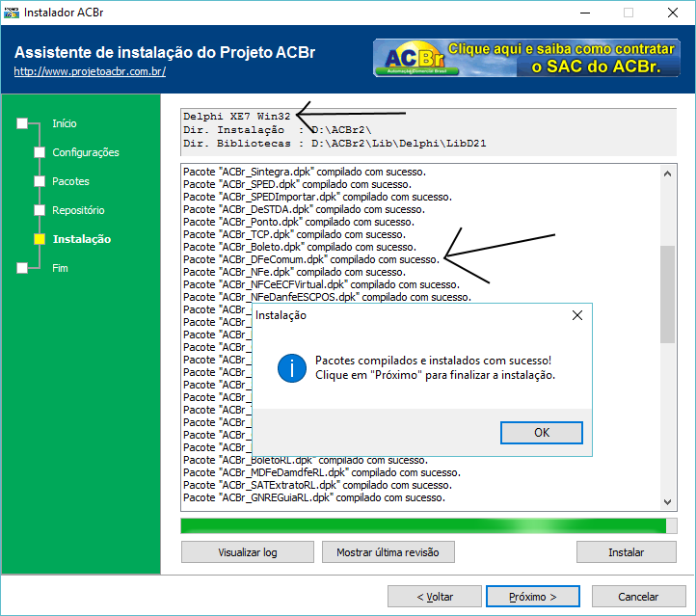The height and width of the screenshot is (616, 696).
Task: Select the Repositório step
Action: pyautogui.click(x=78, y=210)
